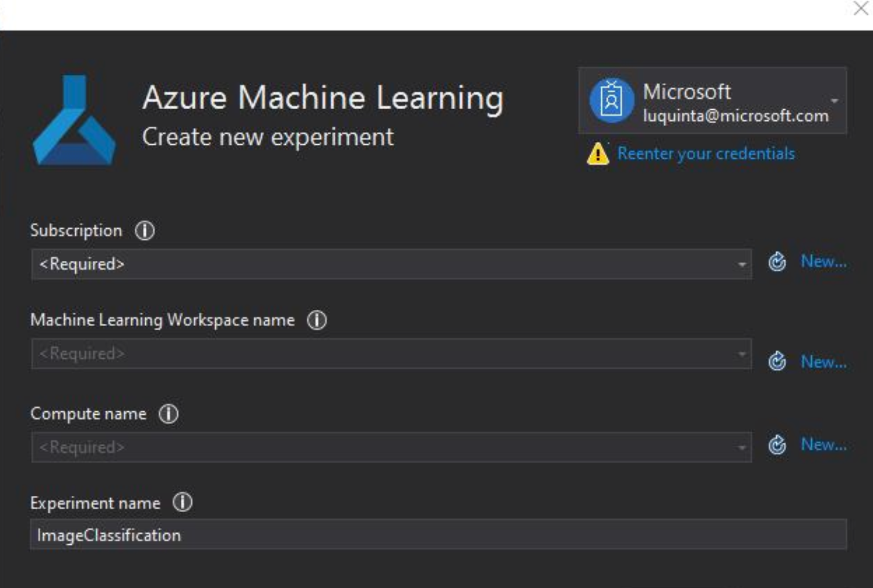
Task: Refresh the Machine Learning Workspace list
Action: click(x=777, y=361)
